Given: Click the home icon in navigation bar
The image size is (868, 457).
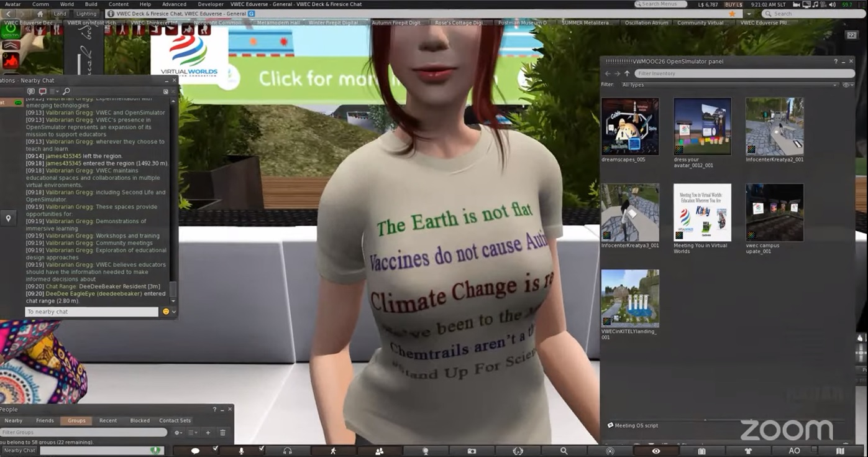Looking at the screenshot, I should tap(40, 14).
